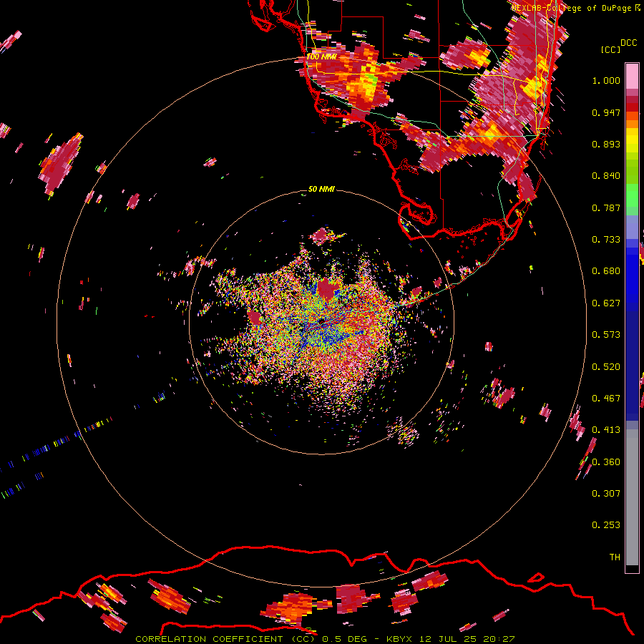Click the 0.840 scale value

606,176
